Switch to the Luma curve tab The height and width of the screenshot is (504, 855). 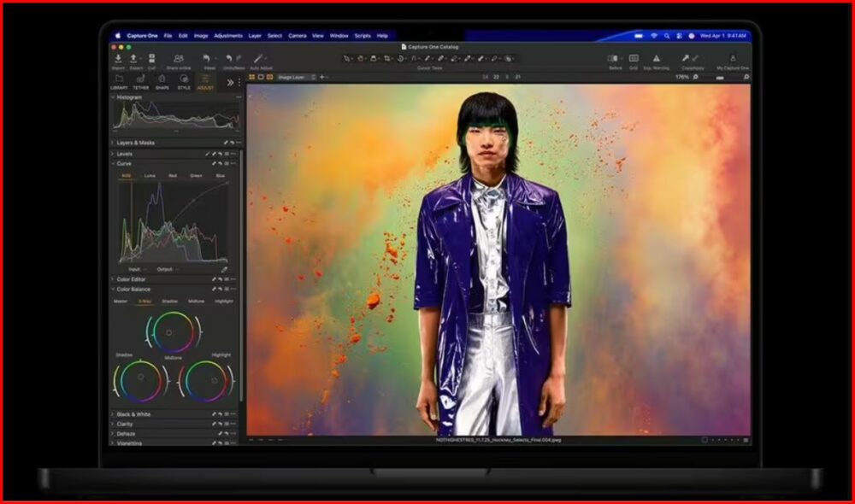point(150,175)
